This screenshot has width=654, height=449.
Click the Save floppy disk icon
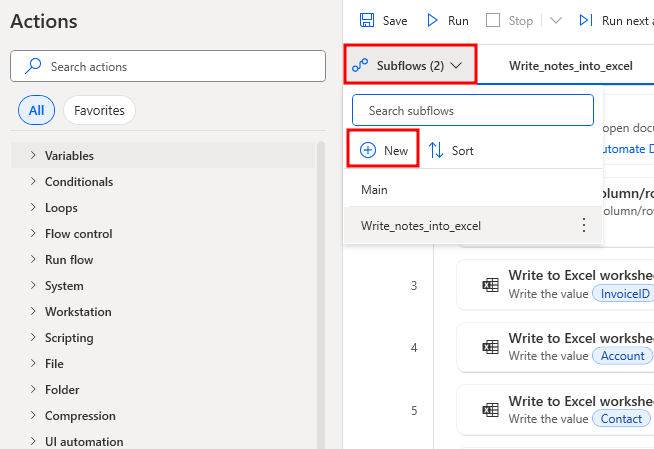point(367,20)
